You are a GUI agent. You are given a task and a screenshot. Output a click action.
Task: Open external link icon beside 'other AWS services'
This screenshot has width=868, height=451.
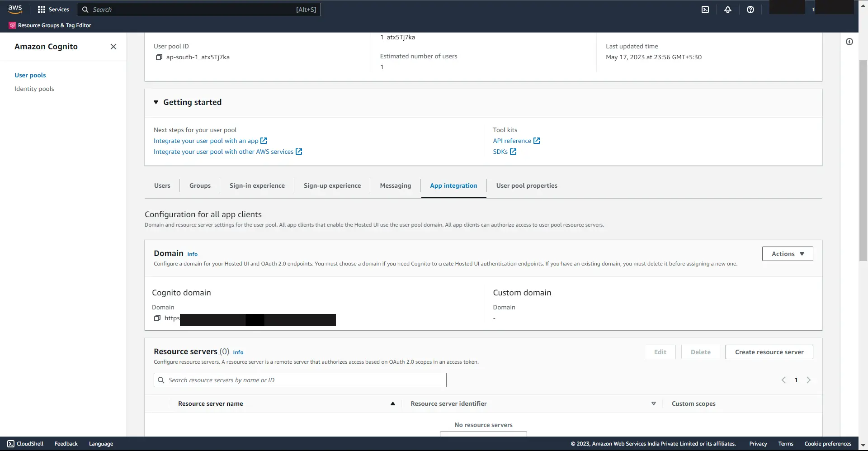point(299,152)
